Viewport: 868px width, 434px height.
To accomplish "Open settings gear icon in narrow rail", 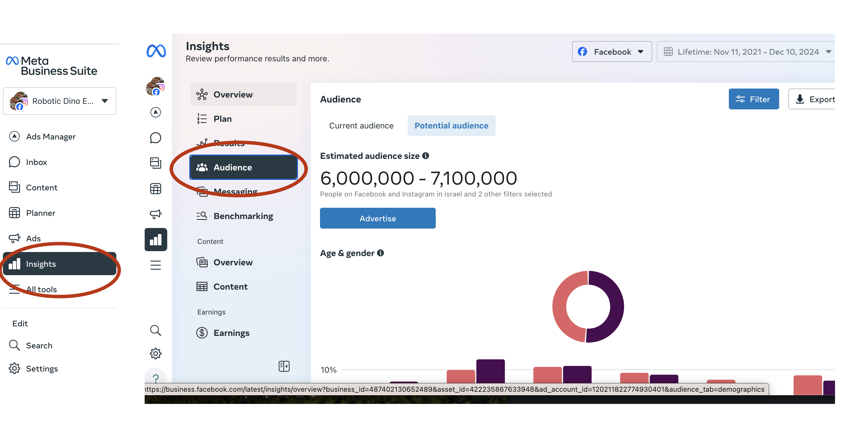I will 155,354.
